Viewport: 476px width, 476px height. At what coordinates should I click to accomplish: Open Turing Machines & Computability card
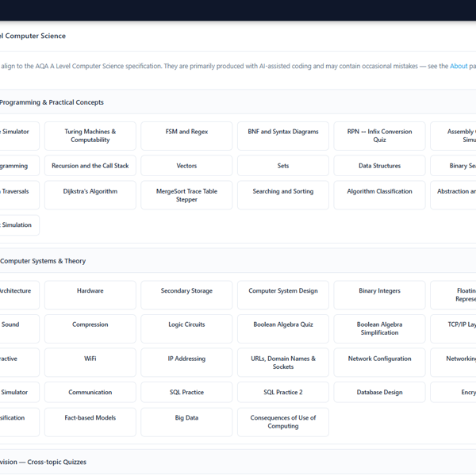click(90, 136)
